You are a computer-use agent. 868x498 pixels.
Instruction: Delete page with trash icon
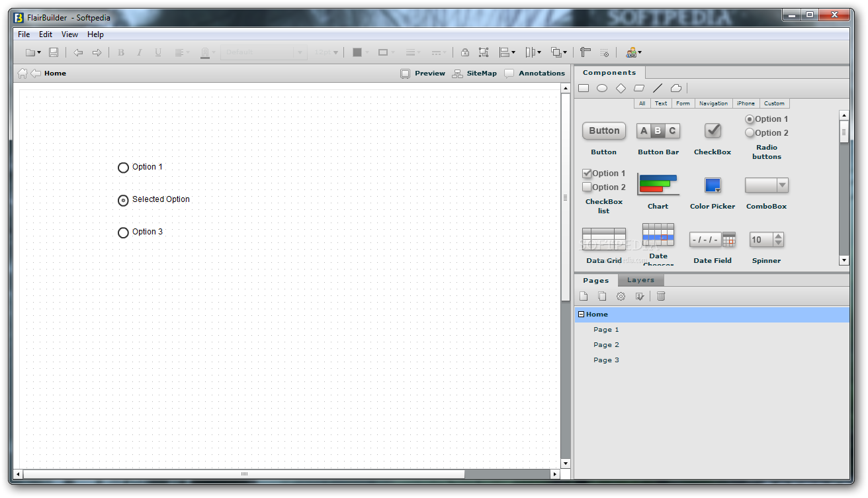click(661, 296)
